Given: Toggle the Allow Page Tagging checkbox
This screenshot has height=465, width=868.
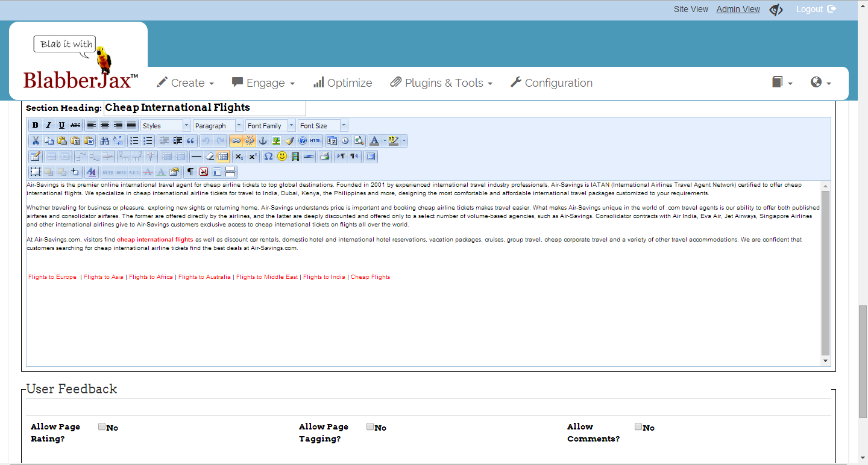Looking at the screenshot, I should coord(370,426).
